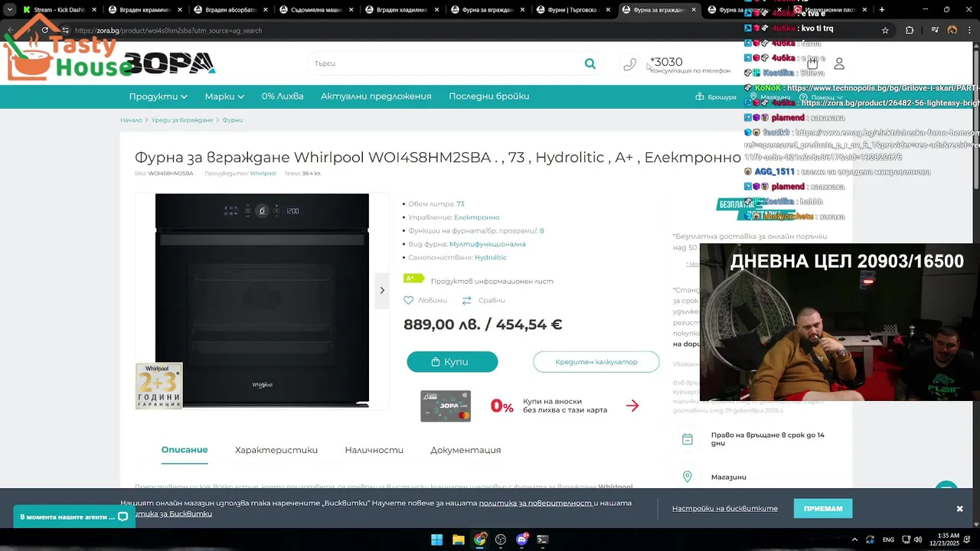980x551 pixels.
Task: Open Последни бройки menu item
Action: (x=488, y=96)
